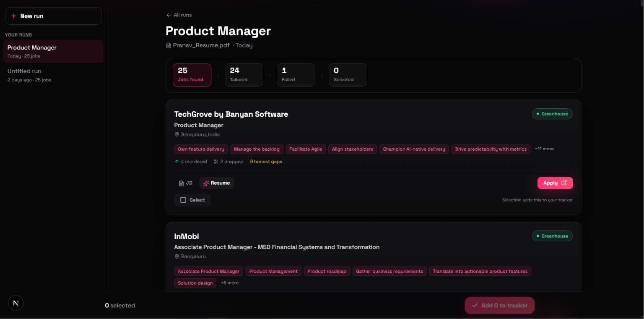Click the Associate Product Manager - MSD job title
The width and height of the screenshot is (644, 319).
pyautogui.click(x=277, y=247)
